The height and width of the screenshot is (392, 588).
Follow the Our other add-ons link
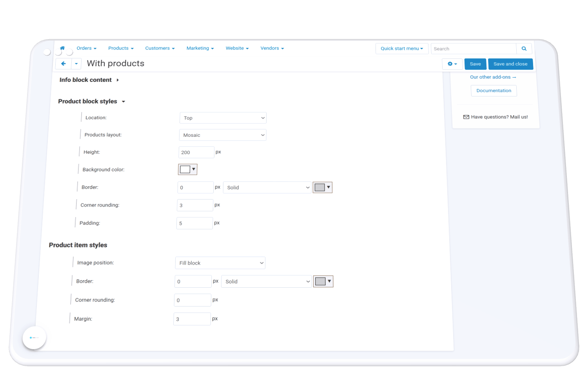493,77
